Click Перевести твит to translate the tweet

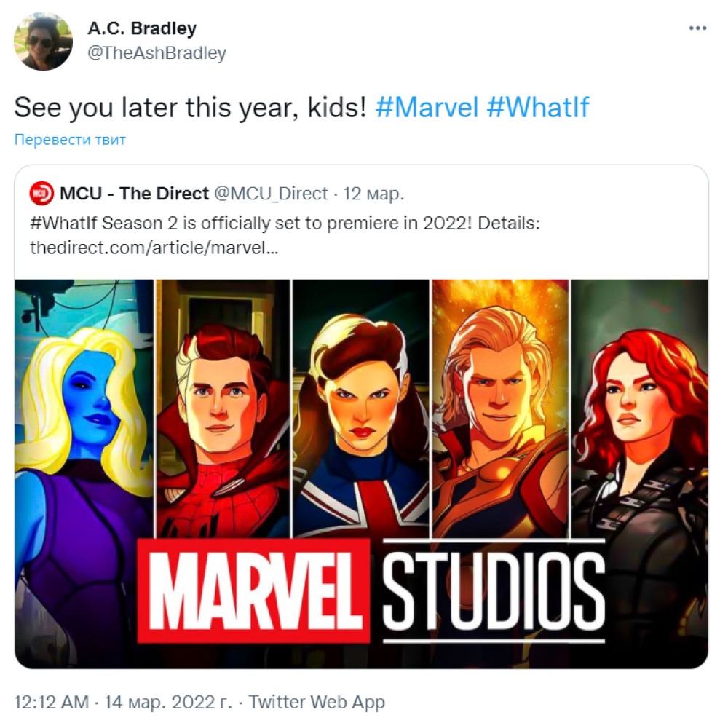(70, 139)
